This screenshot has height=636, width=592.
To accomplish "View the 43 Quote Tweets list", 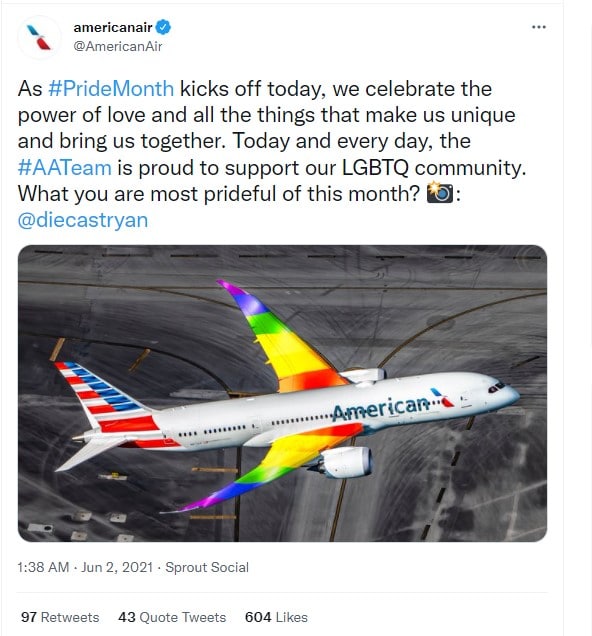I will point(172,617).
